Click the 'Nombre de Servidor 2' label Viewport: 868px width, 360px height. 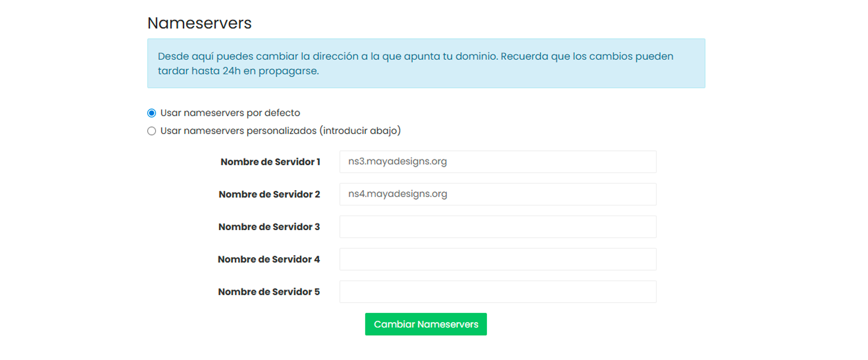tap(269, 194)
